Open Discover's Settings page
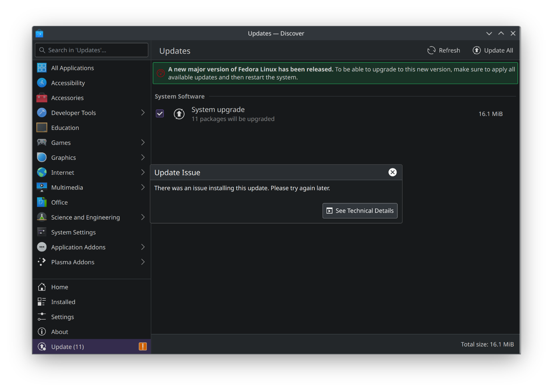 pyautogui.click(x=92, y=317)
